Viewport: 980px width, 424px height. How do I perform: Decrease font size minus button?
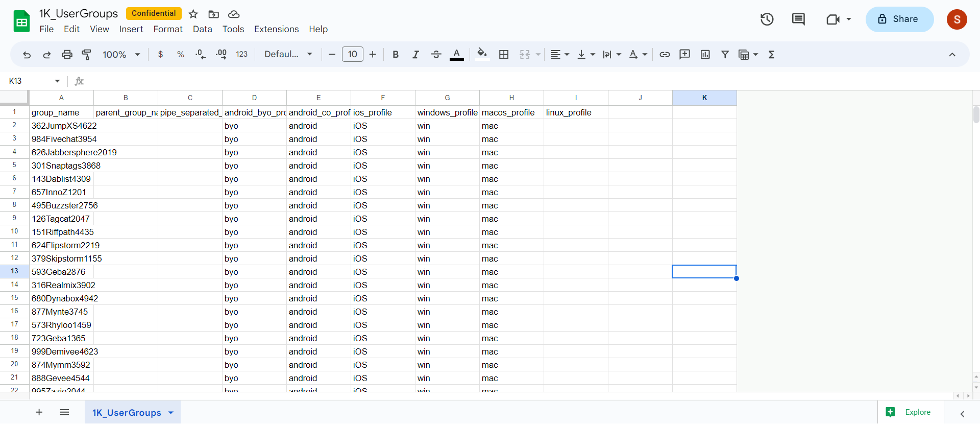[332, 55]
